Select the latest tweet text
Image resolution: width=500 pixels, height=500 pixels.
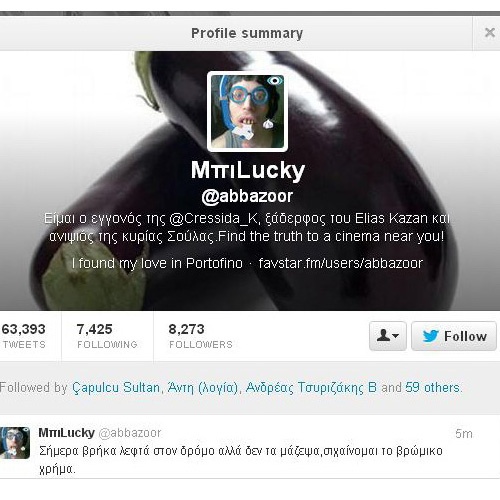click(241, 460)
